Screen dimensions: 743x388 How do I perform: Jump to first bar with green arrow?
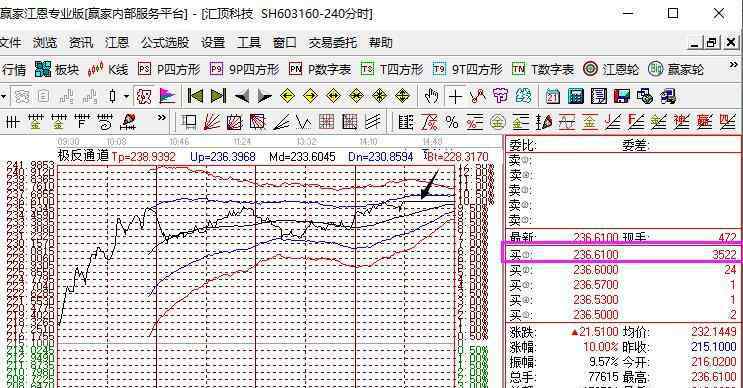195,97
